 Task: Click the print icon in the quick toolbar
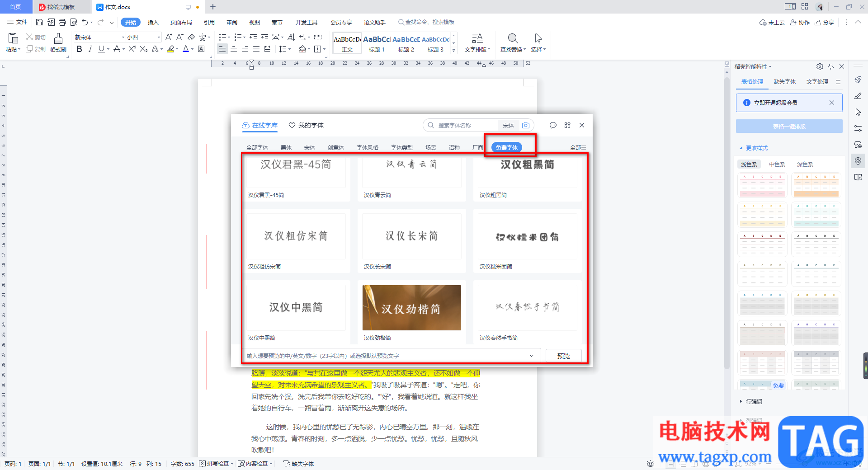[62, 22]
